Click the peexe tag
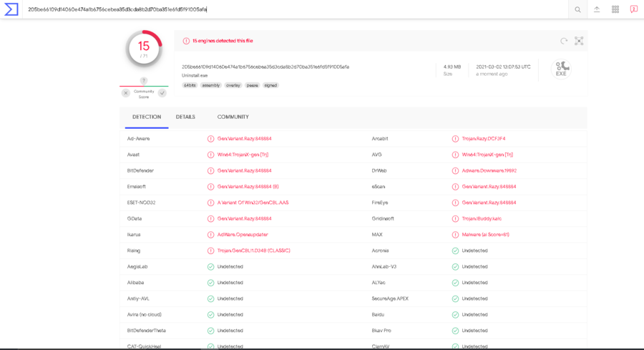This screenshot has width=644, height=350. (252, 85)
